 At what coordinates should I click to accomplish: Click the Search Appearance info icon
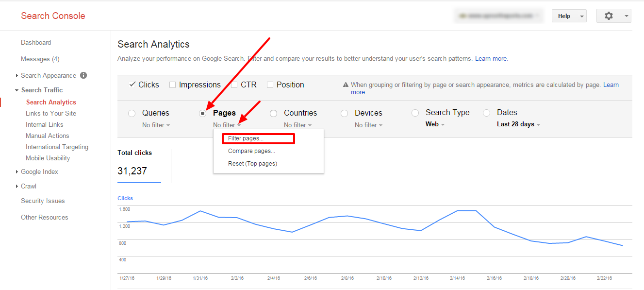(83, 75)
